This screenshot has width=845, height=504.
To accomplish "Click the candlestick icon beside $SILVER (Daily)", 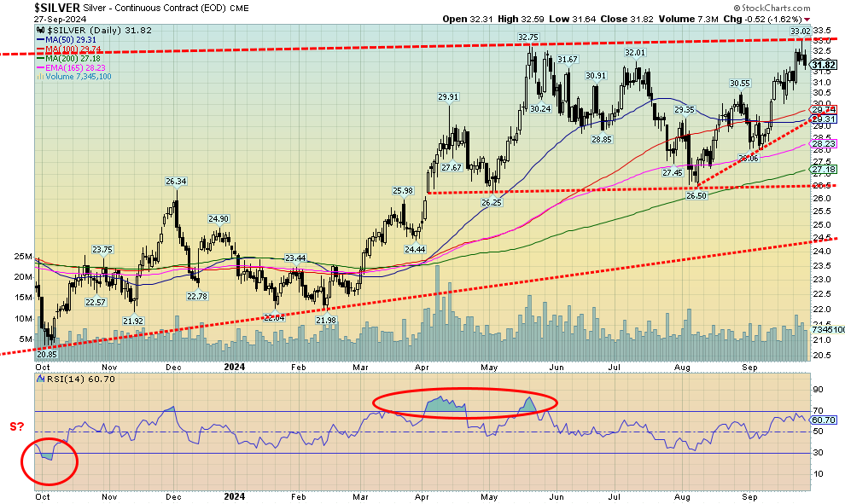I will click(39, 31).
